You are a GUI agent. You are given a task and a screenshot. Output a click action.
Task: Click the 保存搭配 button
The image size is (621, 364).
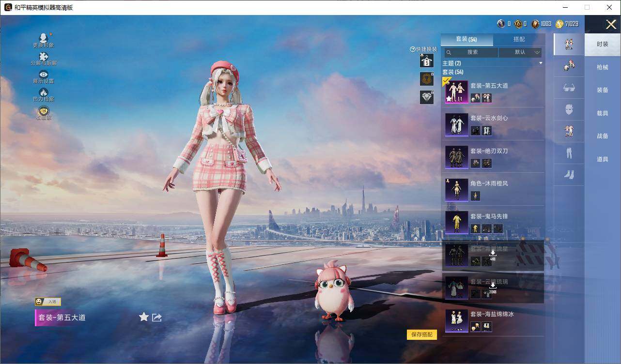click(x=422, y=334)
